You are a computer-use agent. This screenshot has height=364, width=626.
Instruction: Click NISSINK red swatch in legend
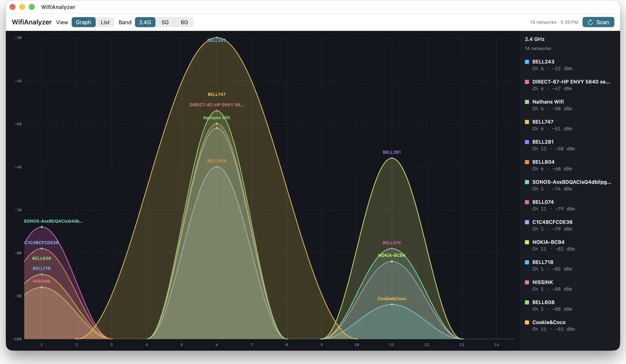(527, 282)
